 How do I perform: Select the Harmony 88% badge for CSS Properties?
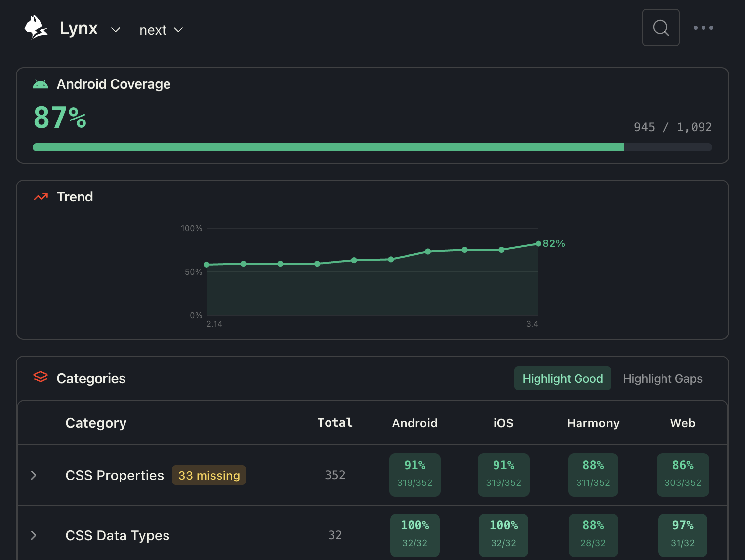tap(593, 475)
